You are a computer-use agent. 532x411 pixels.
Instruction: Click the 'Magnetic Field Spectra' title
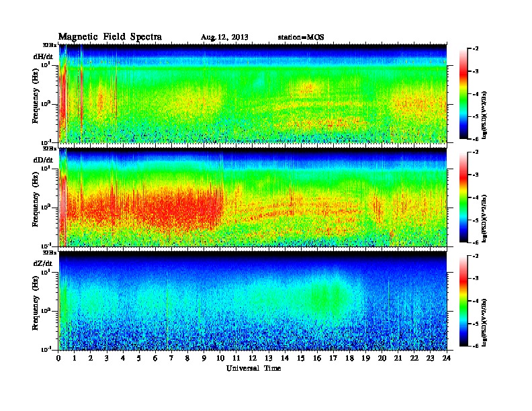point(110,37)
